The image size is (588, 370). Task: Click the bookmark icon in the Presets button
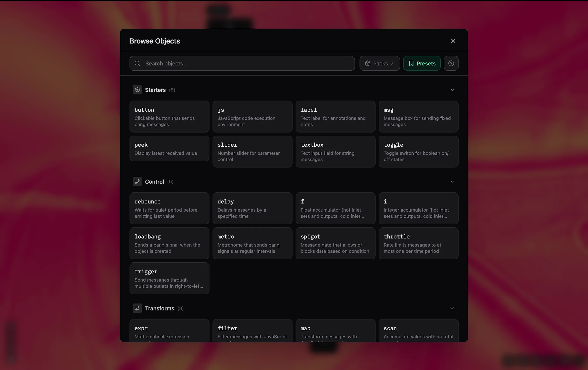[x=411, y=63]
